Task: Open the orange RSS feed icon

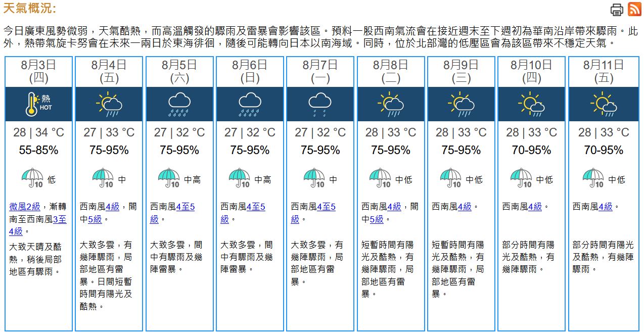Action: [x=634, y=9]
